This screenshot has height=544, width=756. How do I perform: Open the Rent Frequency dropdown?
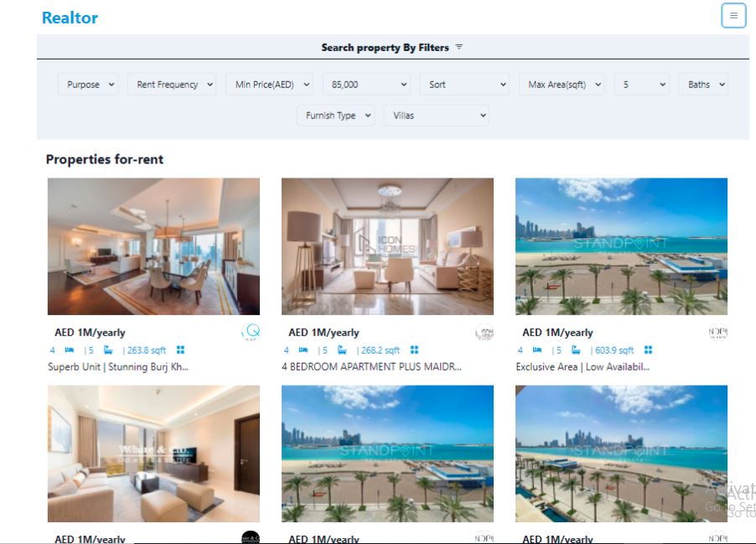(172, 85)
